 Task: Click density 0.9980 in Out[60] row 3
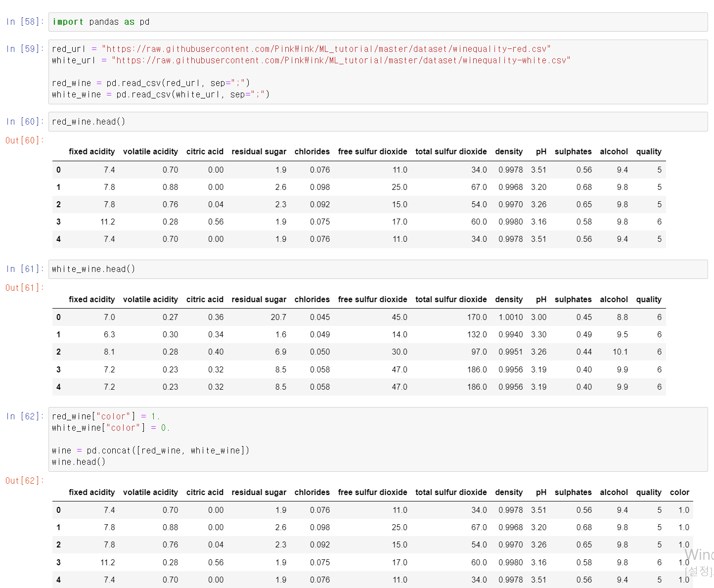click(x=511, y=222)
